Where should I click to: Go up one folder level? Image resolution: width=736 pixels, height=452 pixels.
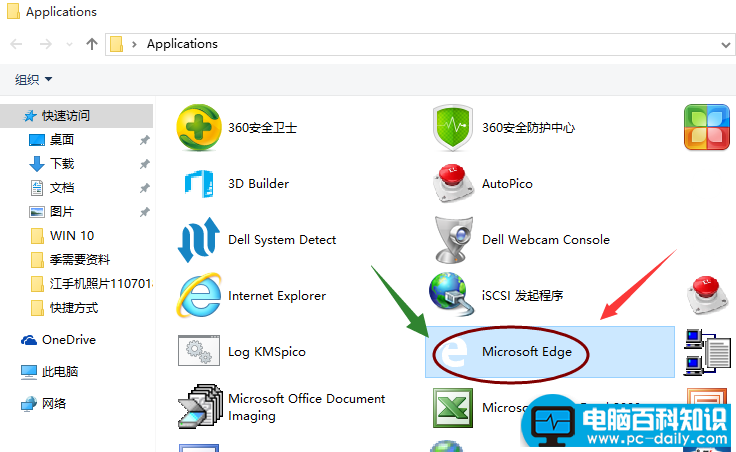tap(92, 44)
